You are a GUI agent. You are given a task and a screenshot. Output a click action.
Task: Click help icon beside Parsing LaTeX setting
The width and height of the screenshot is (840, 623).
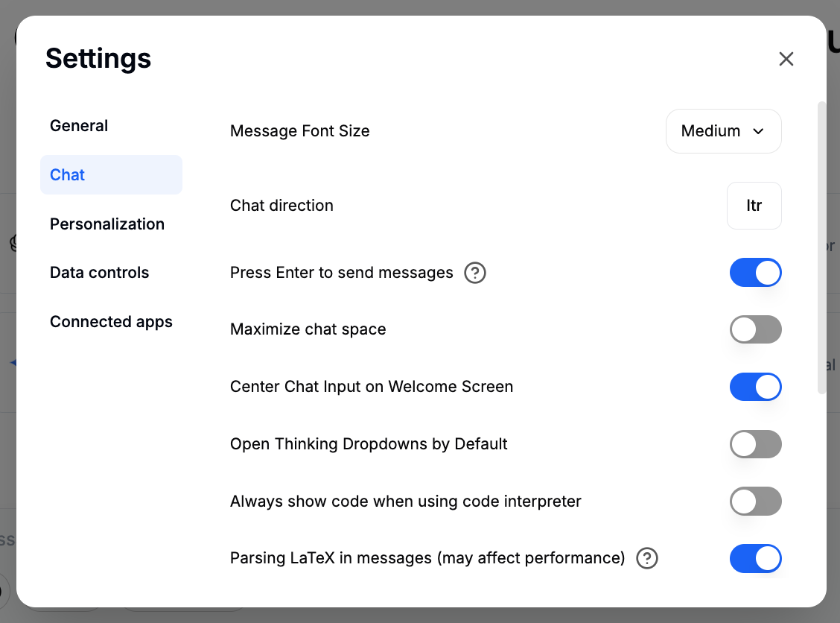(647, 558)
